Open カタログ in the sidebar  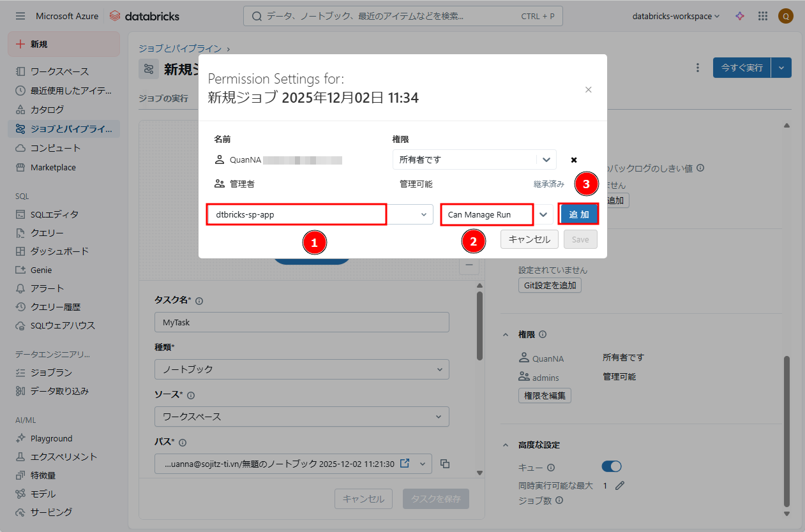pyautogui.click(x=47, y=110)
